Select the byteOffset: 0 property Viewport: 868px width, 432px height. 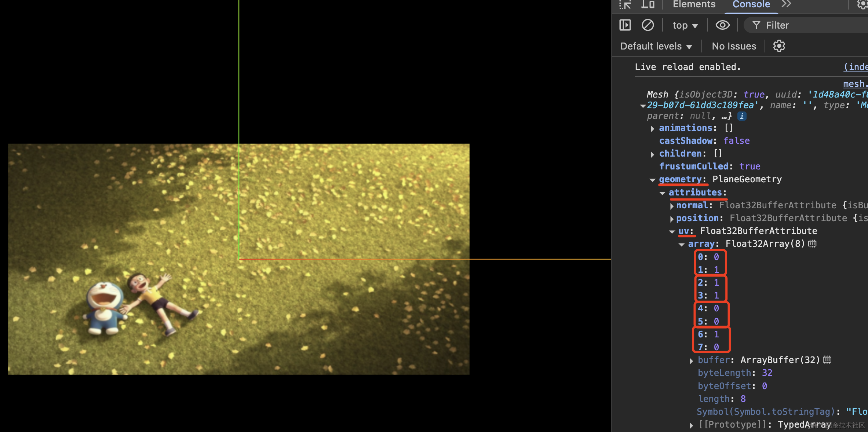click(x=732, y=386)
